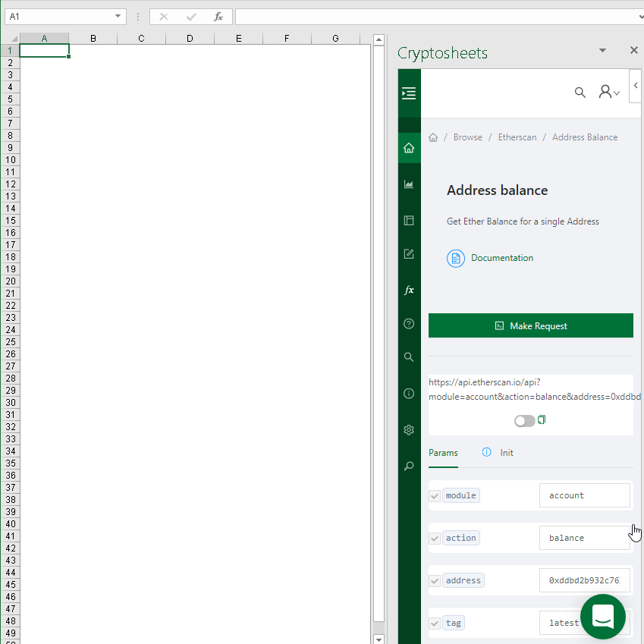Uncheck the module parameter checkbox
Viewport: 644px width, 644px height.
click(434, 495)
